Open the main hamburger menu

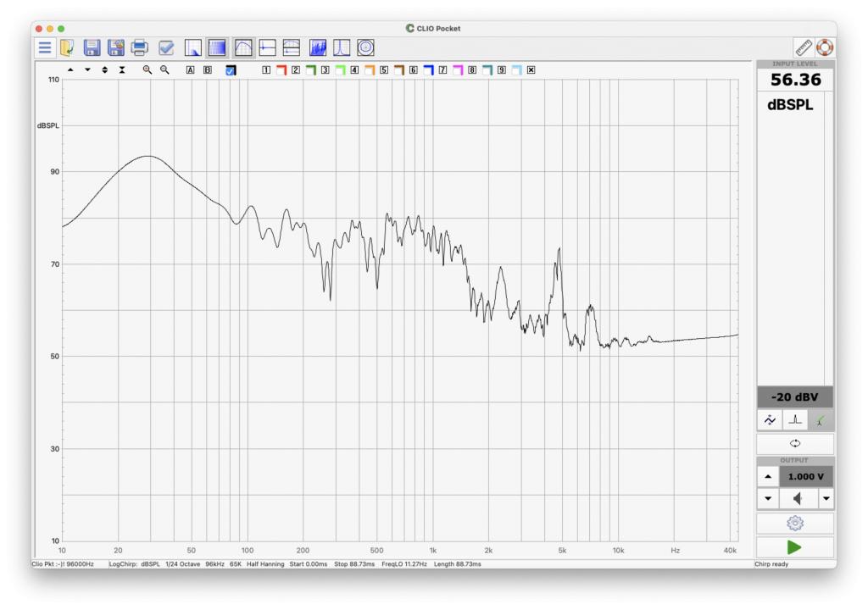tap(45, 47)
